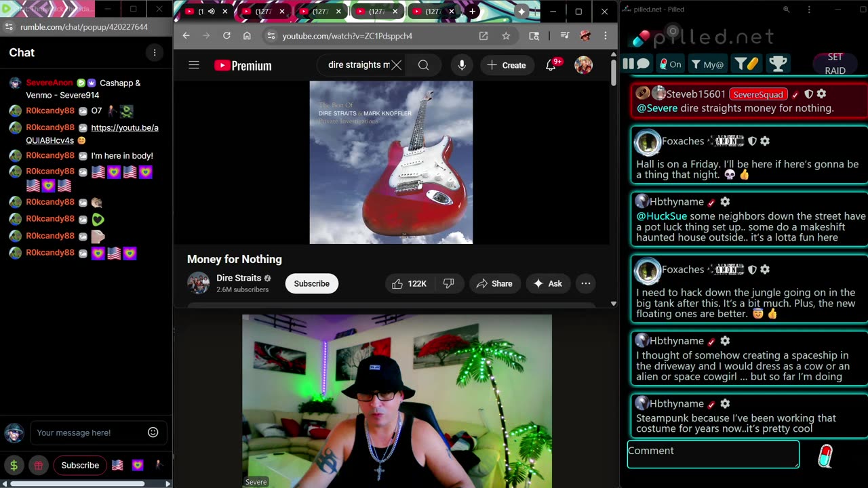
Task: Open browser media control icon
Action: tap(564, 36)
